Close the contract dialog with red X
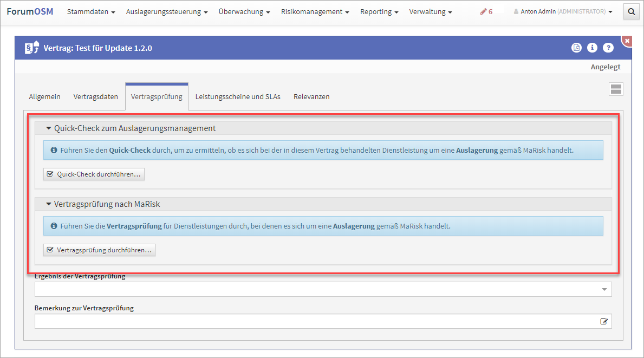 pyautogui.click(x=627, y=41)
